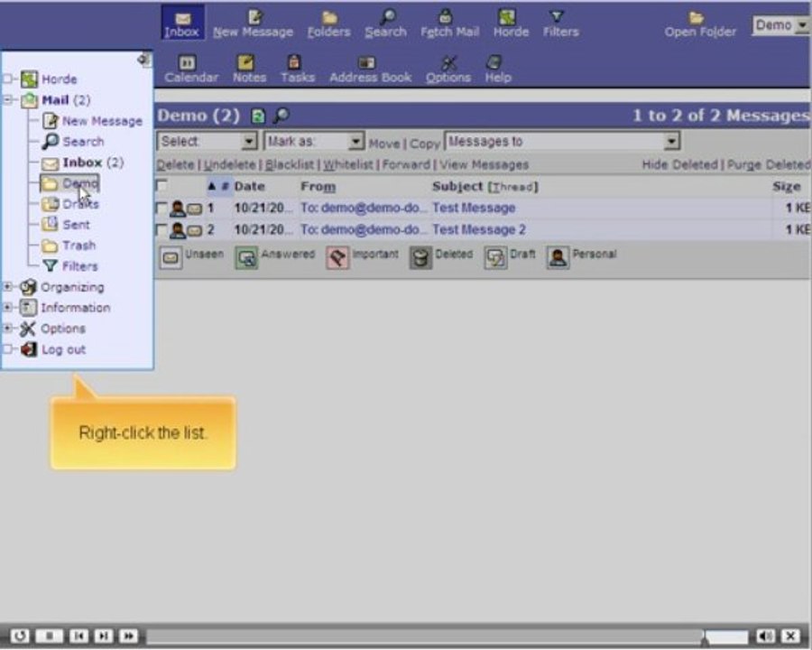Collapse the Mail tree node
The image size is (812, 650).
8,99
